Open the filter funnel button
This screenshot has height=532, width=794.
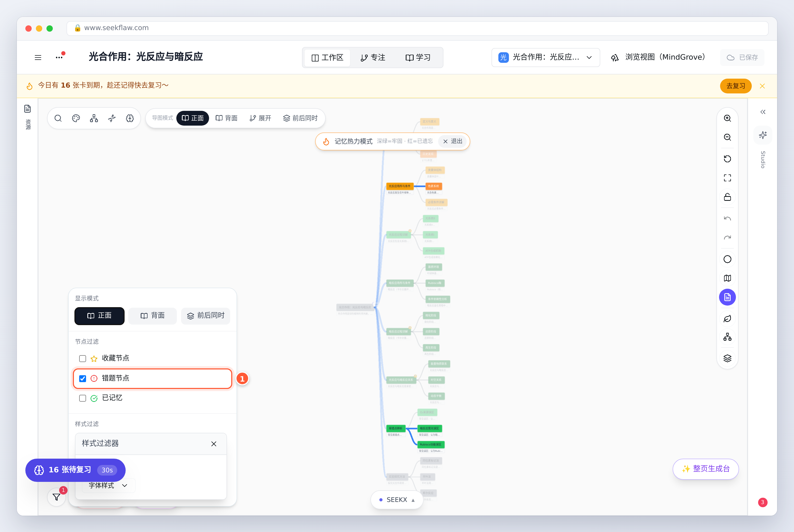click(57, 497)
